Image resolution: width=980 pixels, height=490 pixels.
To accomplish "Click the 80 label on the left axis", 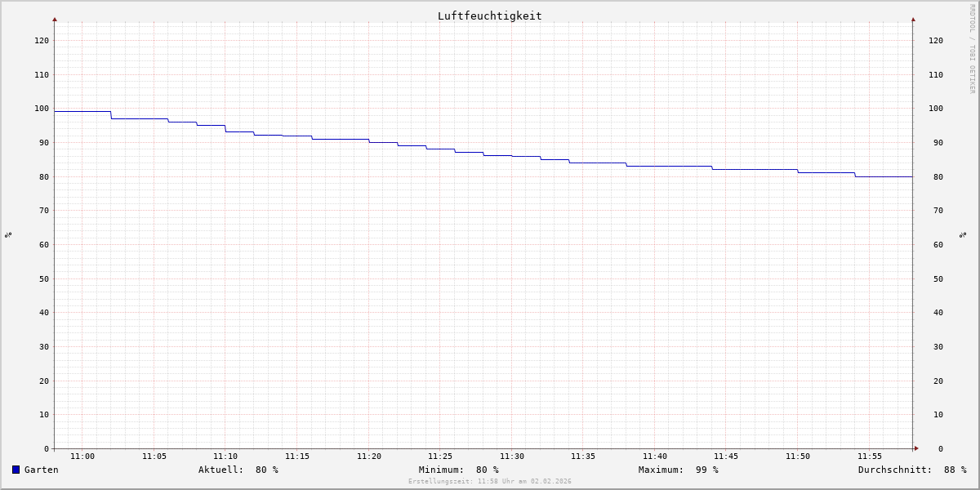I will pyautogui.click(x=44, y=176).
